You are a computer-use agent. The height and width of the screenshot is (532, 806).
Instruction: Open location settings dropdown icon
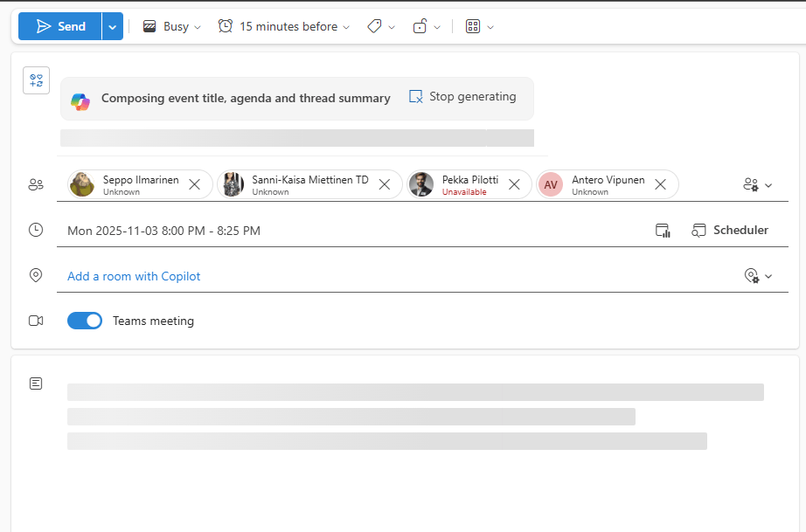click(x=757, y=276)
